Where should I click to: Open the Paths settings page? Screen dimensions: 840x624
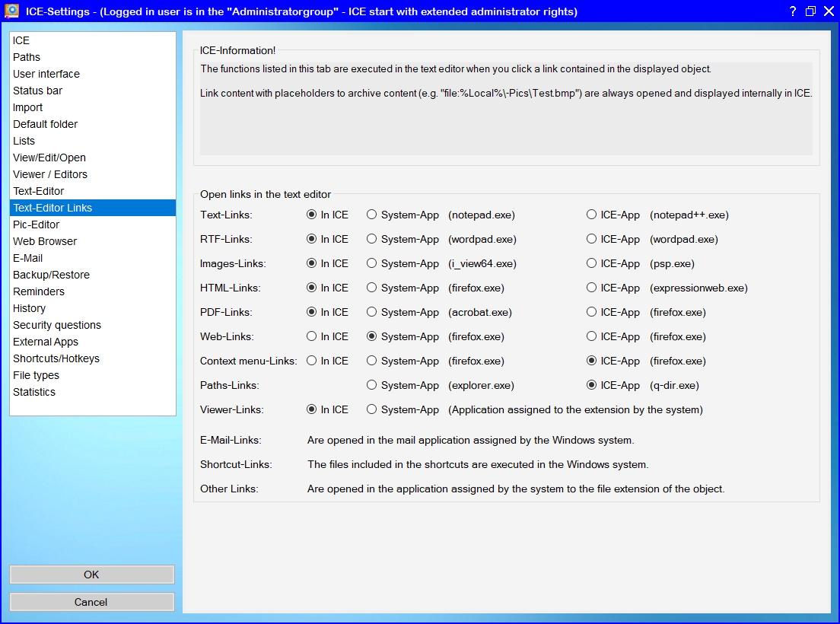click(27, 57)
